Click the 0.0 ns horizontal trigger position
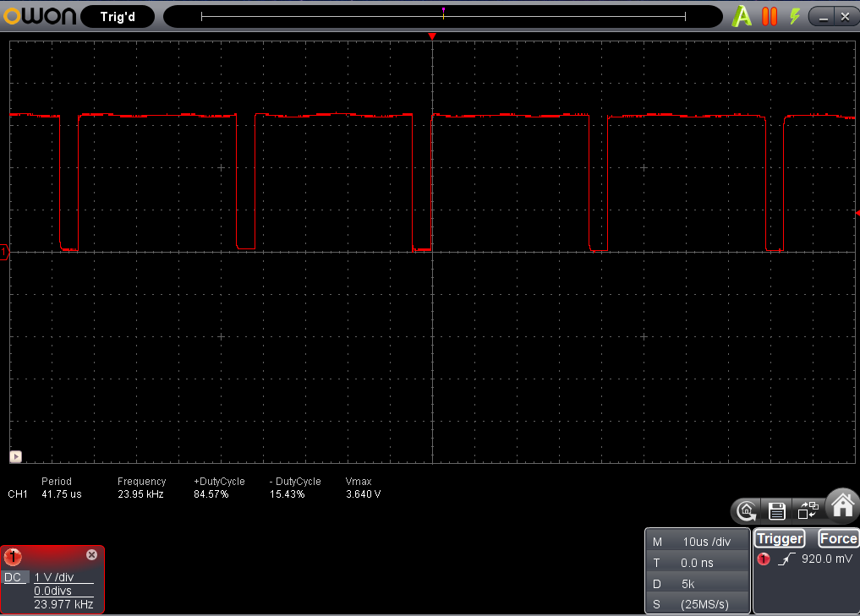This screenshot has width=860, height=616. 697,563
